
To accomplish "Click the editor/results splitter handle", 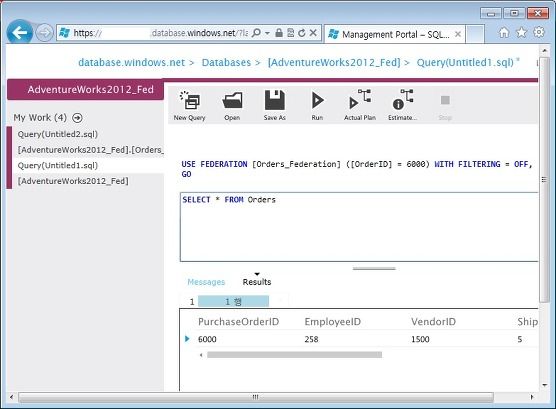I will (x=374, y=269).
